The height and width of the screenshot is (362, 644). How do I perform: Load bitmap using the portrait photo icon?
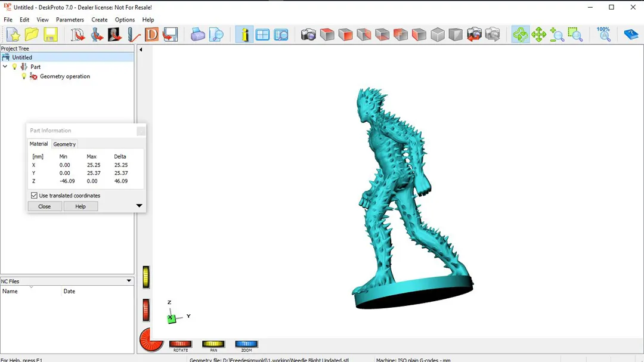pyautogui.click(x=115, y=35)
